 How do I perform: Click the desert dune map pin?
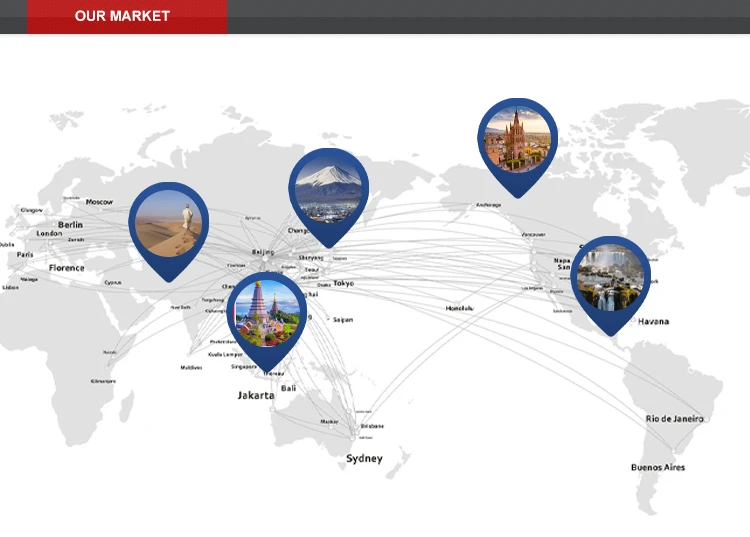coord(168,231)
